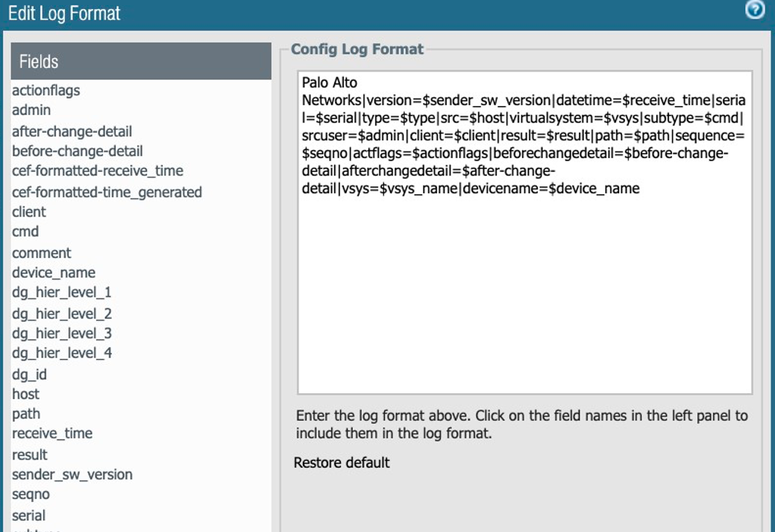Select the before-change-detail field
The width and height of the screenshot is (775, 532).
point(78,151)
